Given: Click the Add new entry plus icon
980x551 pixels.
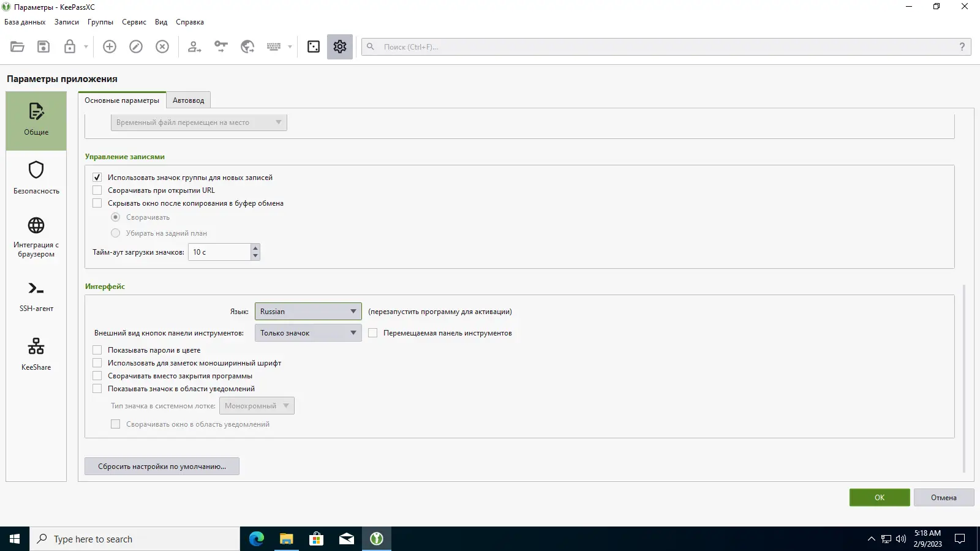Looking at the screenshot, I should tap(110, 47).
